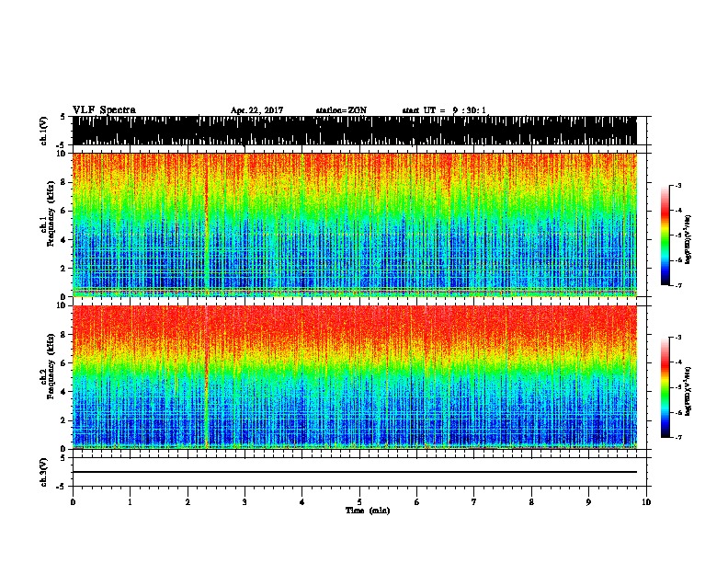
Task: Click the "-5" tick on ch.3(V) axis
Action: point(61,487)
